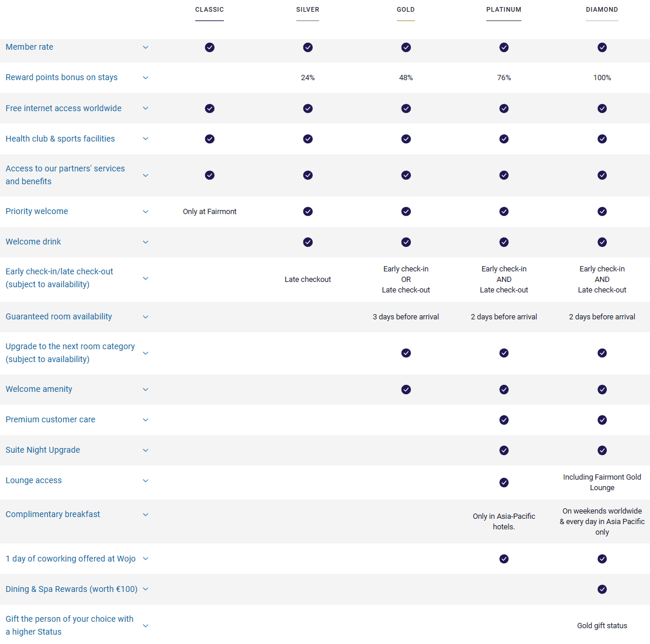The image size is (650, 644).
Task: Click the Gold checkmark for Welcome amenity
Action: pos(406,390)
